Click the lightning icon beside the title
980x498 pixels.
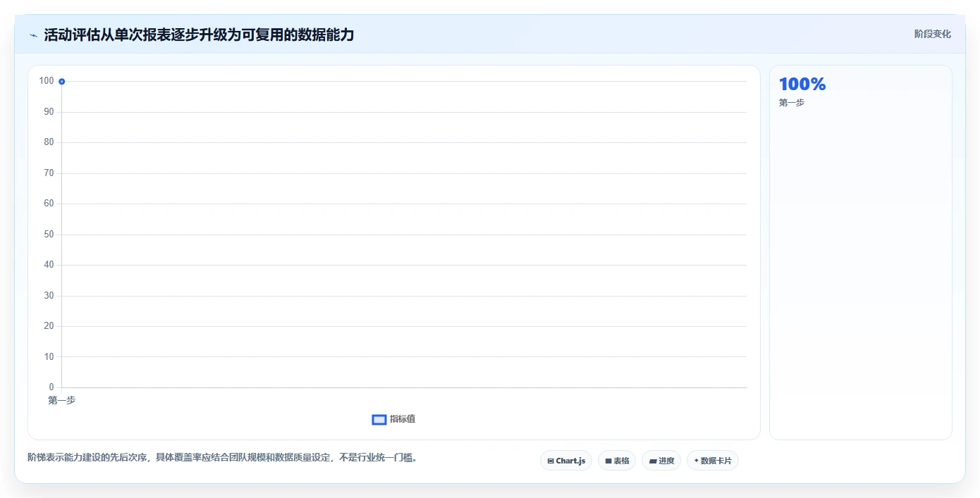(x=33, y=35)
